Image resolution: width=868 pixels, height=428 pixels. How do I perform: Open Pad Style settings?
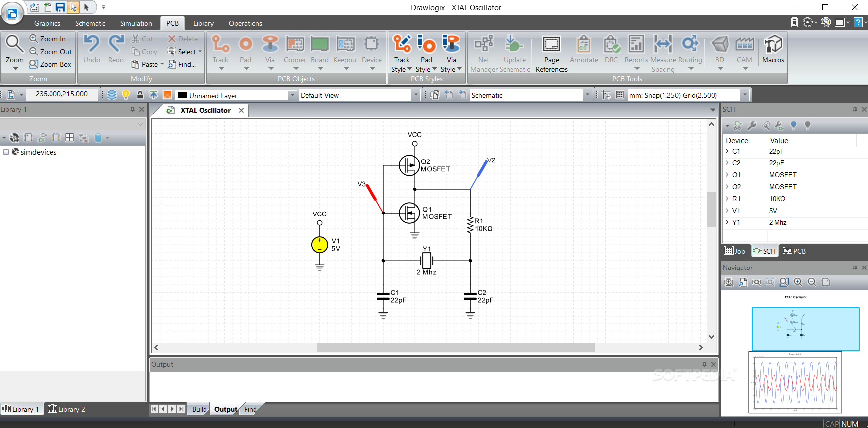tap(426, 53)
